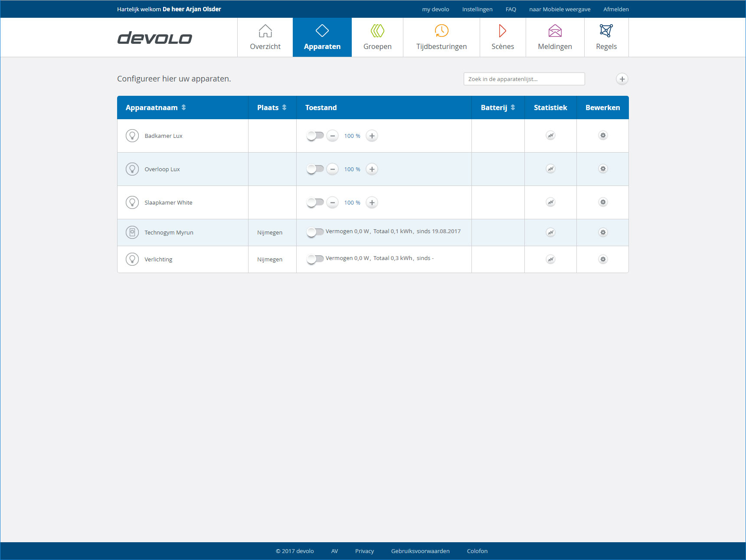Click the Verlichting bulb icon

[132, 259]
